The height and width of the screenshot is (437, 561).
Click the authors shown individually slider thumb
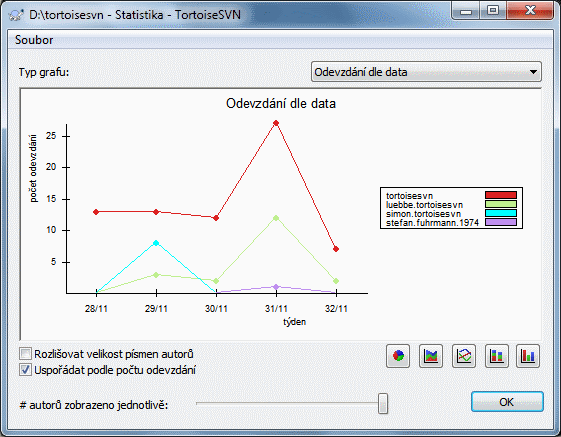(x=383, y=403)
